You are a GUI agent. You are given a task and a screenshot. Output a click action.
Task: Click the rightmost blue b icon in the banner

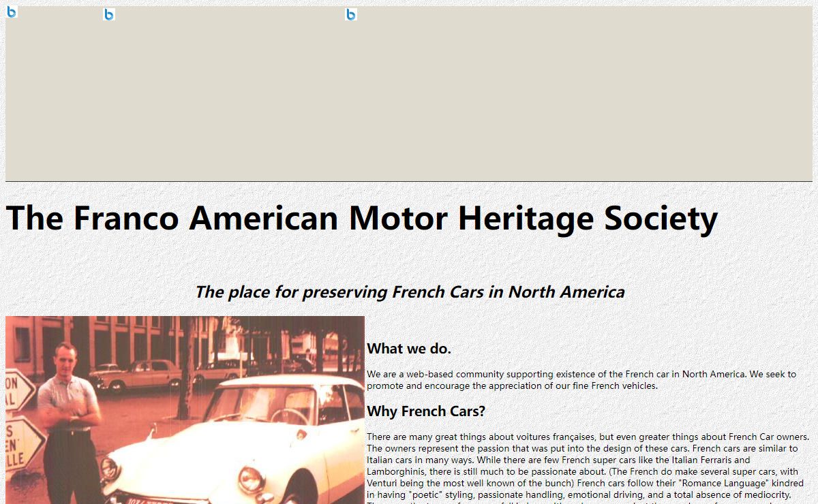[351, 14]
